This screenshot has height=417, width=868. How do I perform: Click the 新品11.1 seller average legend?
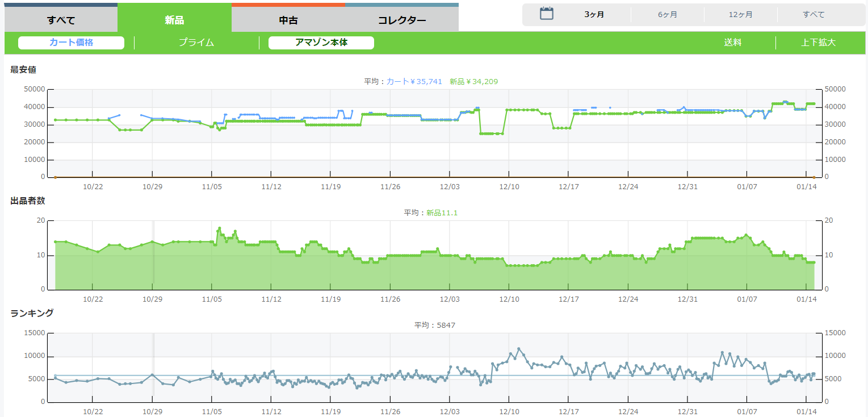click(x=442, y=213)
